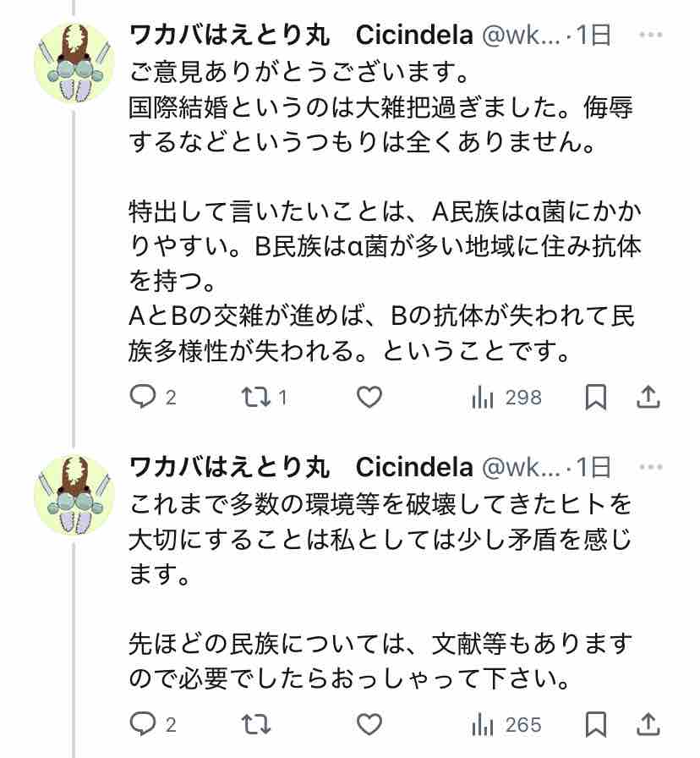The width and height of the screenshot is (700, 758).
Task: Open more options menu on first tweet
Action: click(649, 36)
